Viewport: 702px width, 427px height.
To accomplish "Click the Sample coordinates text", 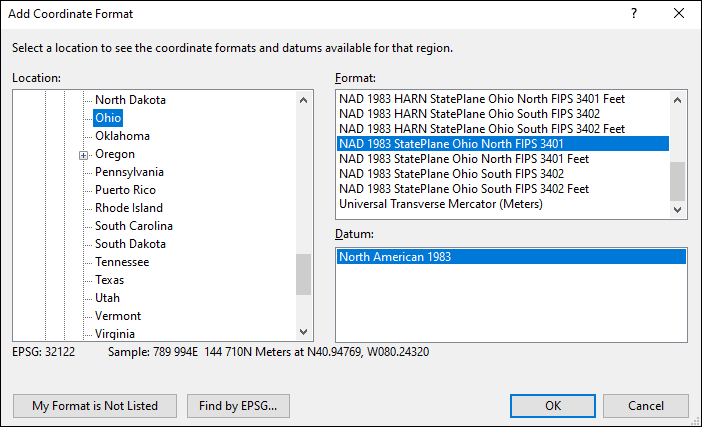I will click(268, 352).
